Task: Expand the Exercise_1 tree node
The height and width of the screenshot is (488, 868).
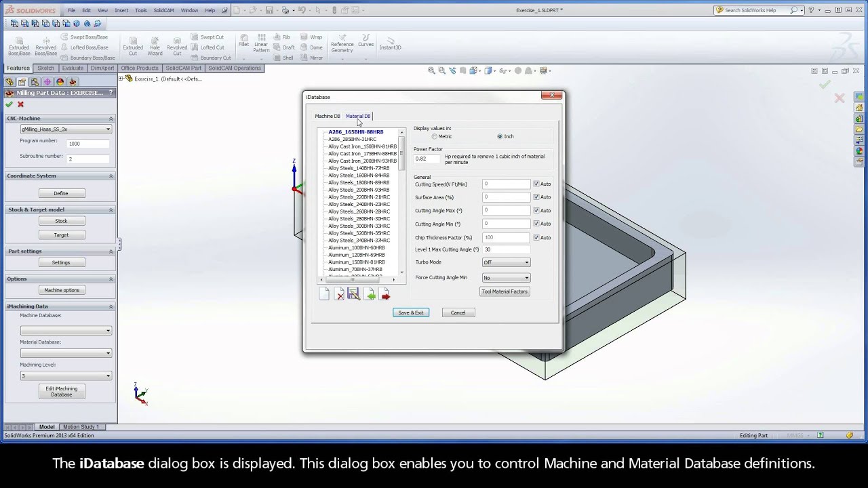Action: click(121, 79)
